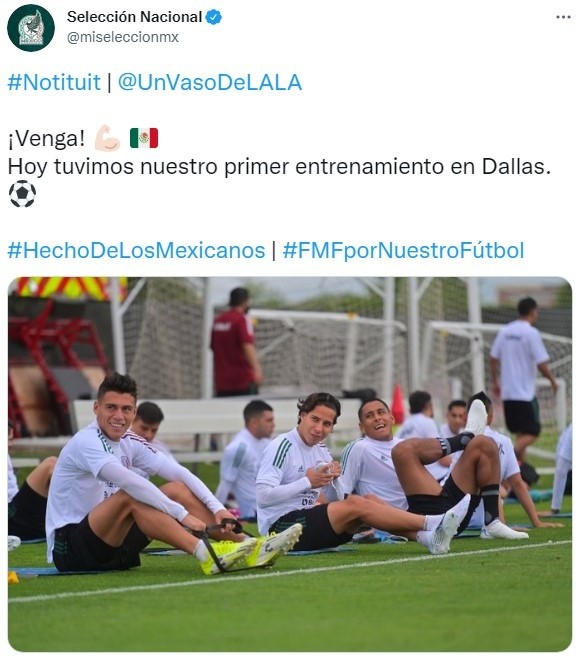Click the tweet text about Dallas training

point(279,167)
